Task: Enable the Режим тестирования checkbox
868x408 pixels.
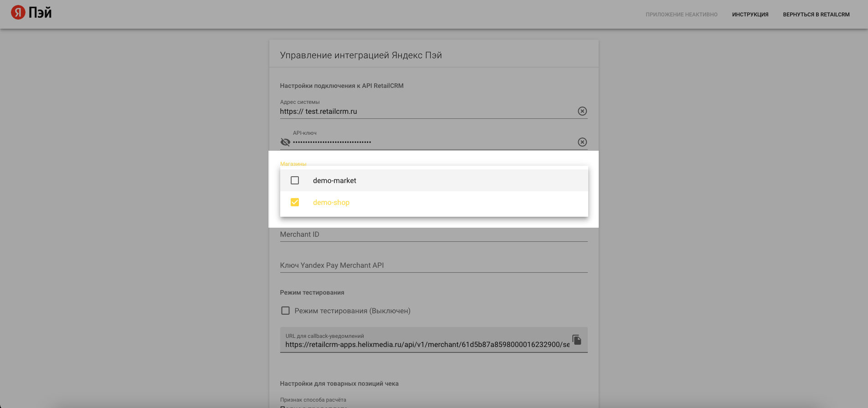Action: pyautogui.click(x=285, y=311)
